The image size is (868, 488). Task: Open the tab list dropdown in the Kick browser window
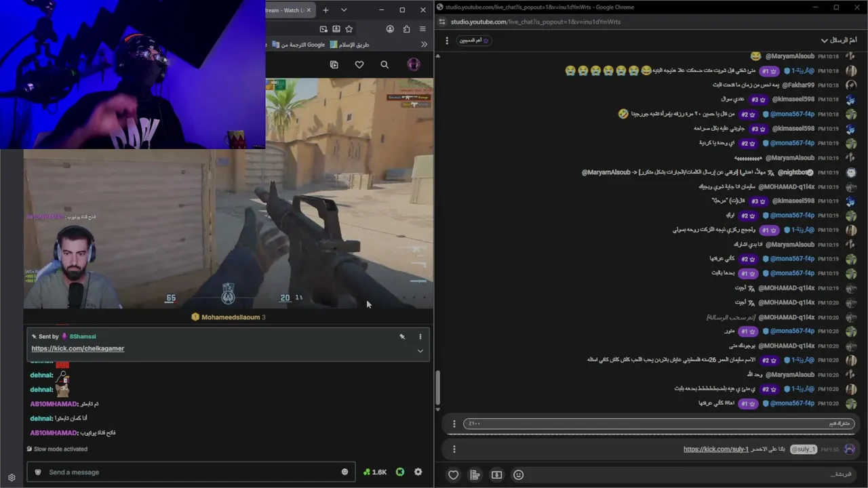pos(344,10)
